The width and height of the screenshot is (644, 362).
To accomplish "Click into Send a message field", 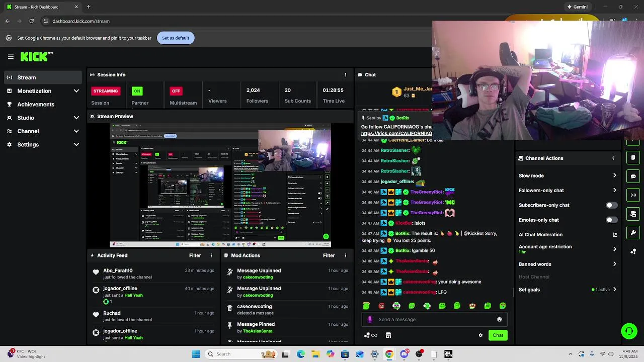I will coord(434,319).
